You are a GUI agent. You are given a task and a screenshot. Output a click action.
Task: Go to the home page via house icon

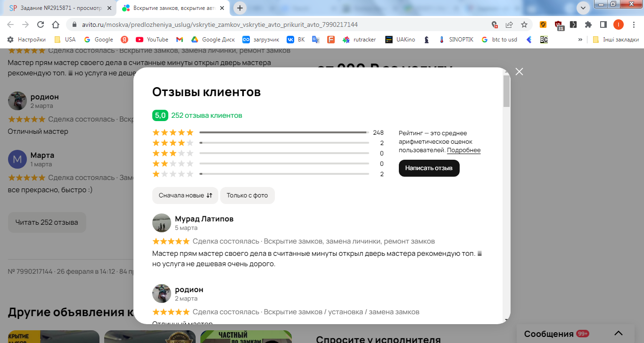click(56, 24)
